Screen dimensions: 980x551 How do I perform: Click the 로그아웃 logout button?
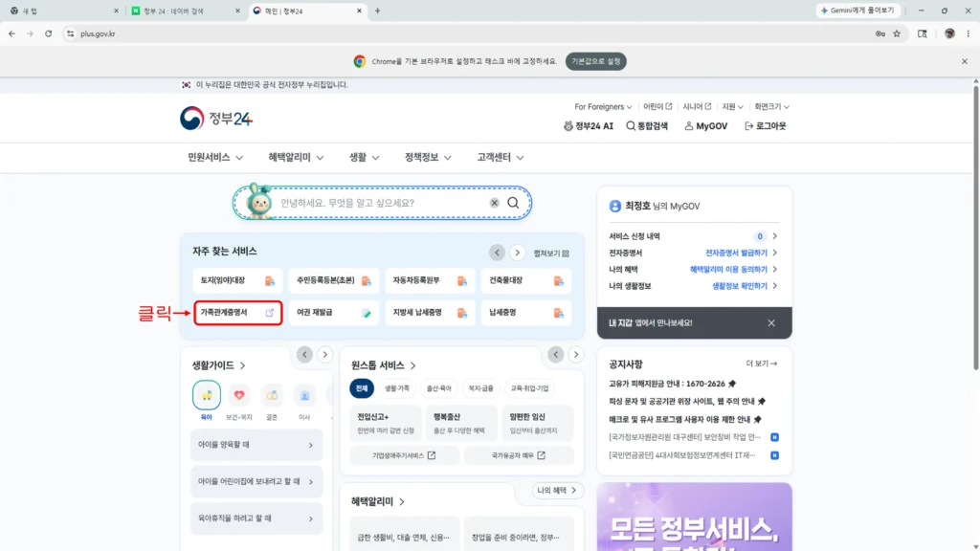click(765, 125)
